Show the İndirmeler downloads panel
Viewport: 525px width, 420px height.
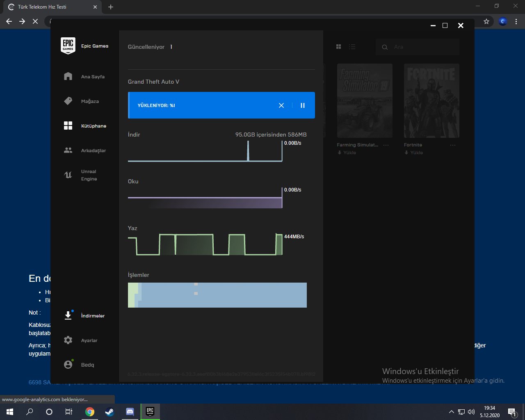[92, 316]
